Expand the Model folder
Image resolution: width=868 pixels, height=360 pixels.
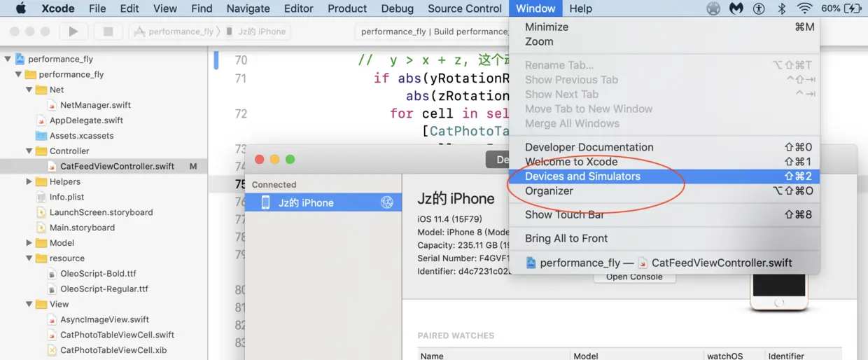pos(29,243)
